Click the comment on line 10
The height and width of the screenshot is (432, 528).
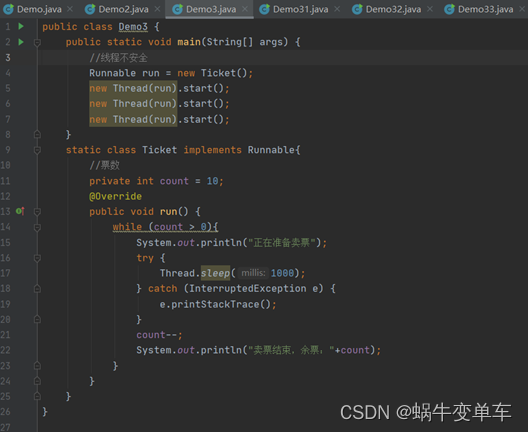(104, 165)
